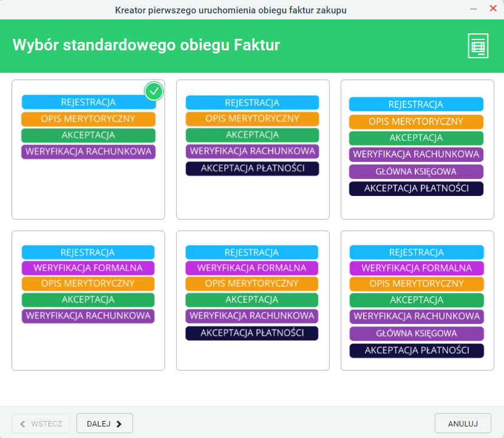Click the WSTECZ button

pos(41,423)
